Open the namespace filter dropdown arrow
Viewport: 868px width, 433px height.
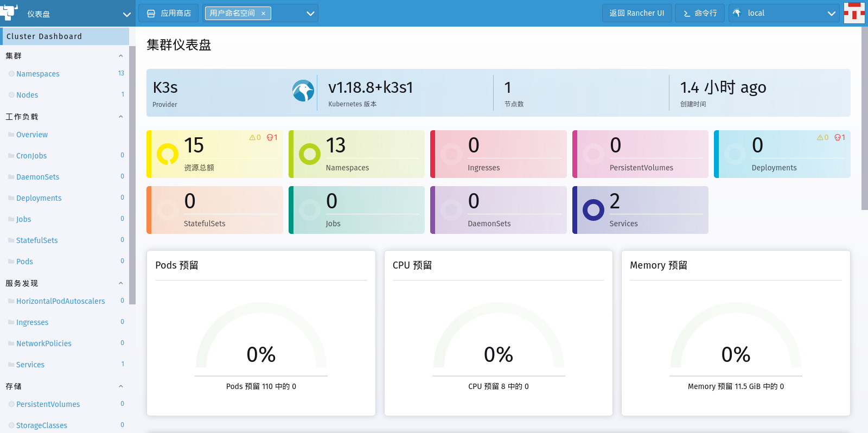pyautogui.click(x=310, y=14)
